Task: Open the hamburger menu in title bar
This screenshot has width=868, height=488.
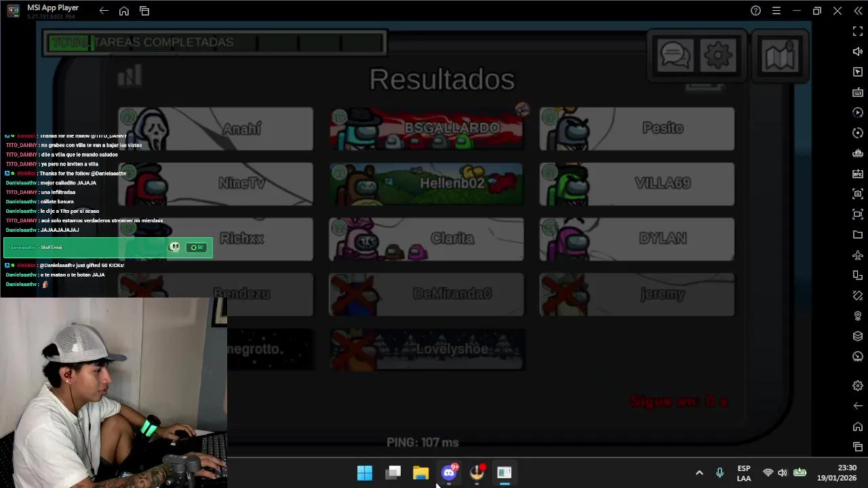Action: [x=776, y=11]
